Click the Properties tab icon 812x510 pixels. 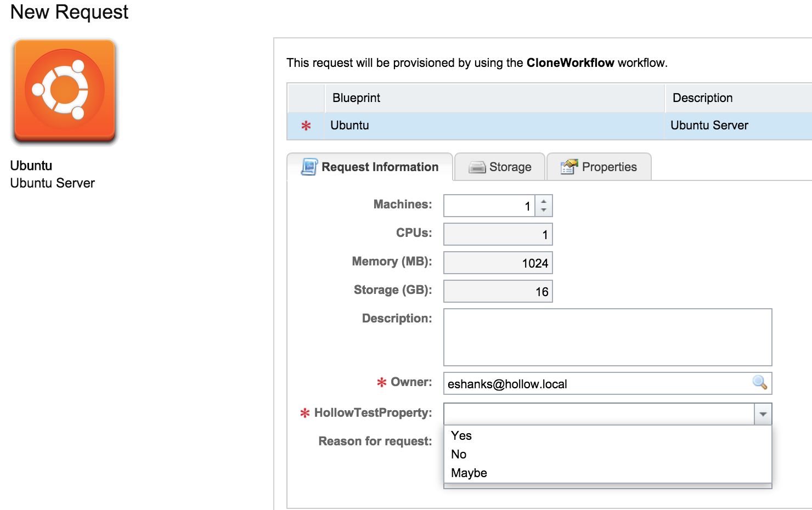pos(569,167)
